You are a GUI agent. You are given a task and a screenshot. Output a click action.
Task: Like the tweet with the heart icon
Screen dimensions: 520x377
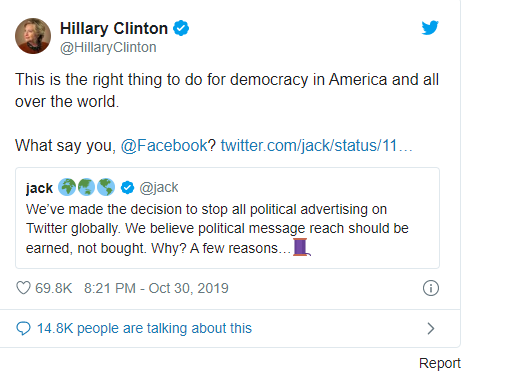23,288
